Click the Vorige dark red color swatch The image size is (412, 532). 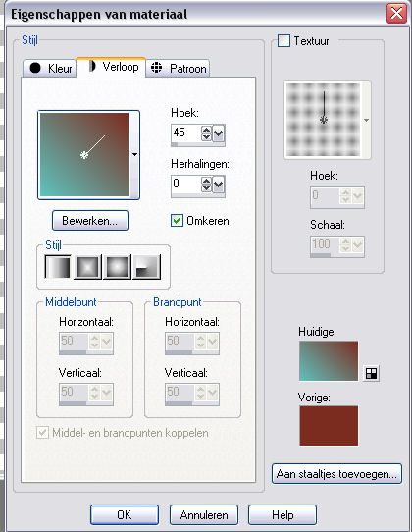(x=329, y=425)
